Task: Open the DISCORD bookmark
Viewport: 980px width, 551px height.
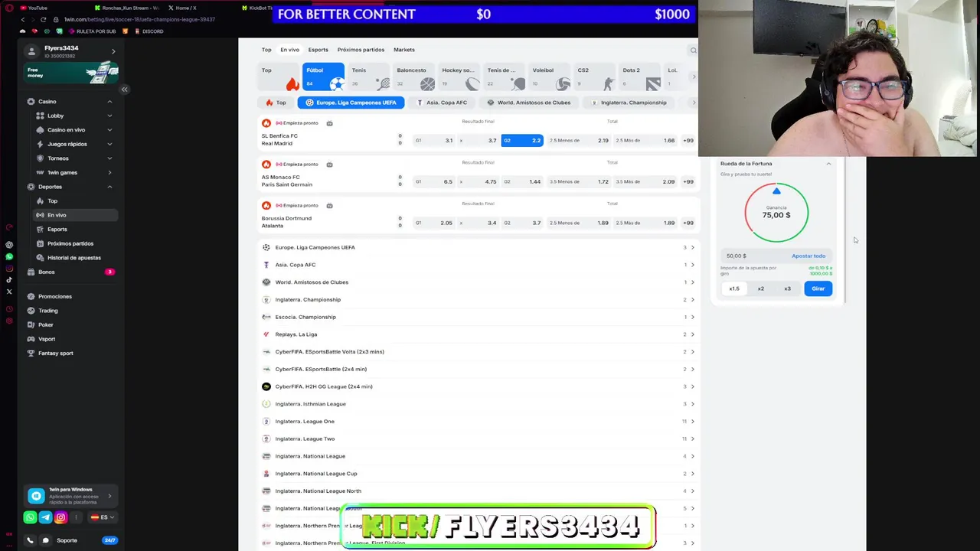Action: coord(149,31)
